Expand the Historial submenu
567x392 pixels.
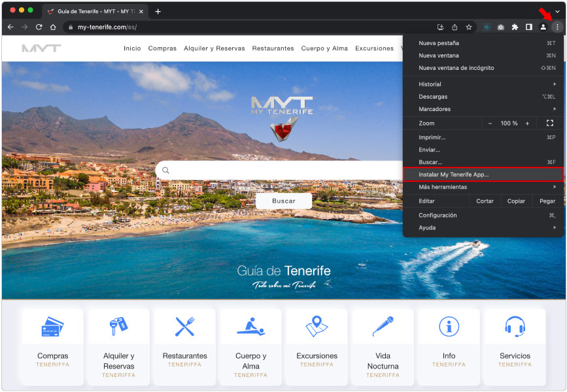click(483, 84)
